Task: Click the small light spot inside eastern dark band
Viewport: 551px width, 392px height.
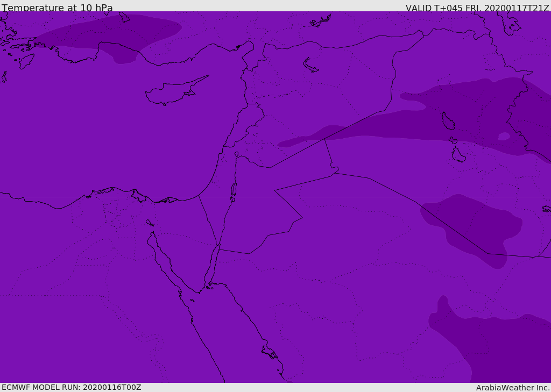Action: click(x=504, y=136)
